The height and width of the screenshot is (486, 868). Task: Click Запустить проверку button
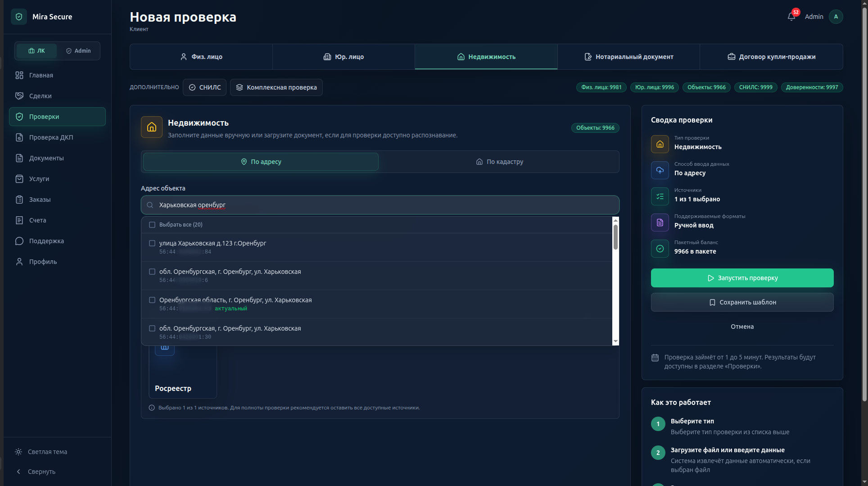(742, 278)
